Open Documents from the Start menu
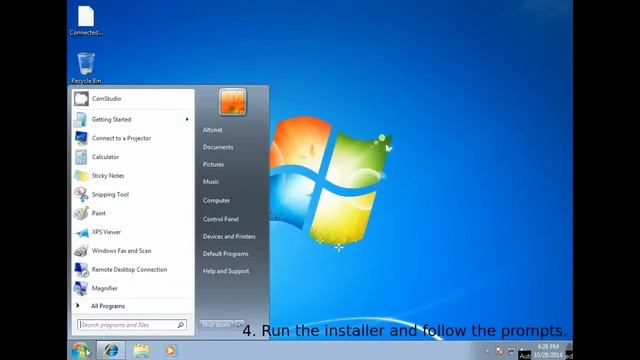Viewport: 640px width, 360px height. coord(218,147)
